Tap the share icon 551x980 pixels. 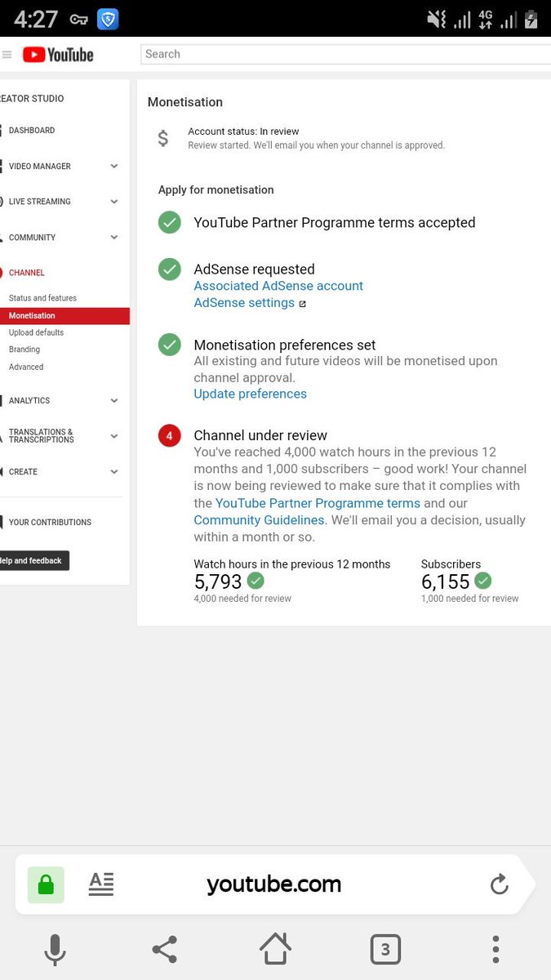click(x=165, y=950)
